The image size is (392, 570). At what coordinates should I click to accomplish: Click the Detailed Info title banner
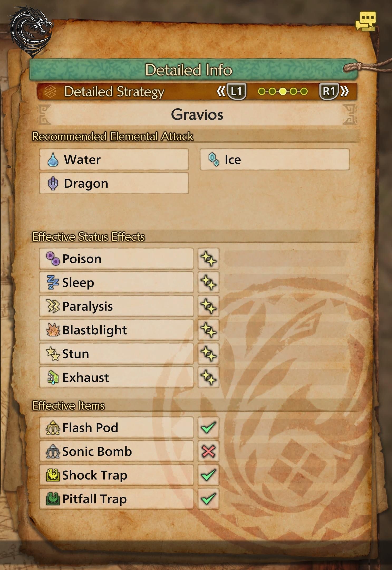pyautogui.click(x=189, y=70)
